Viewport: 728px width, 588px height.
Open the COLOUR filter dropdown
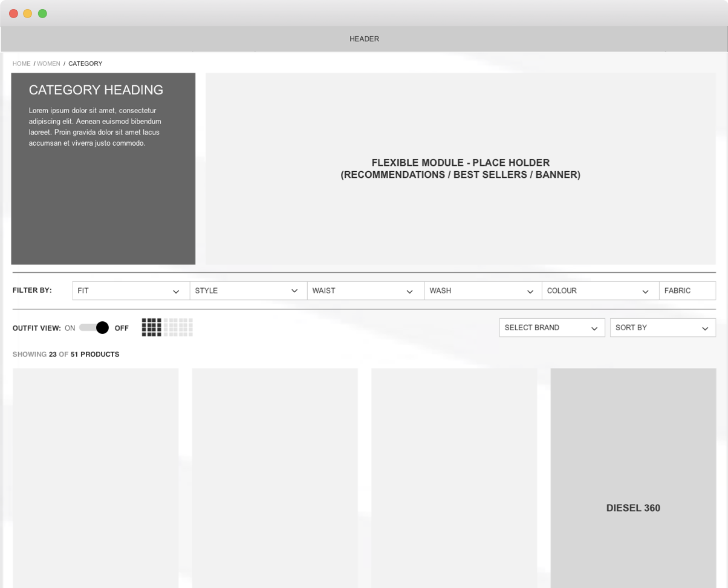pyautogui.click(x=600, y=291)
